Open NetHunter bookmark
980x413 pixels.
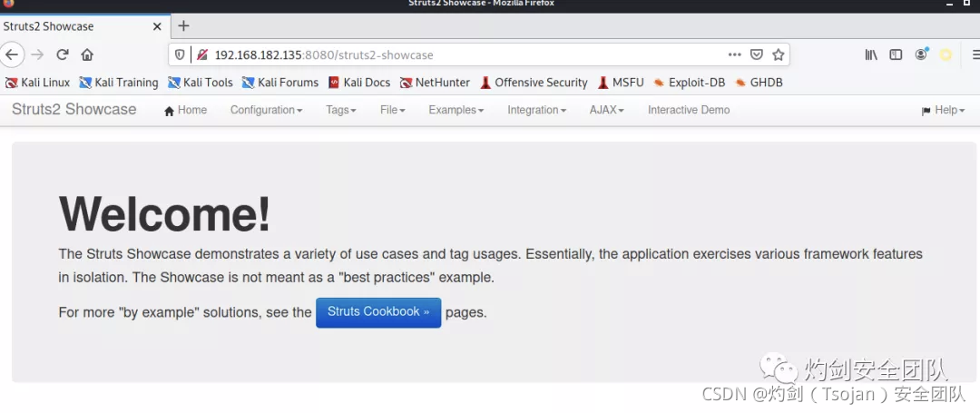coord(435,83)
